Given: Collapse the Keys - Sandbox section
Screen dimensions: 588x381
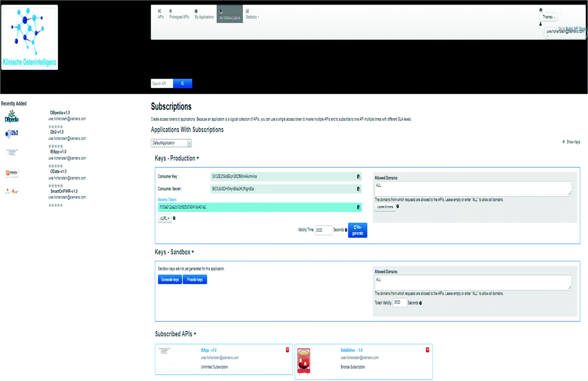Looking at the screenshot, I should point(175,252).
